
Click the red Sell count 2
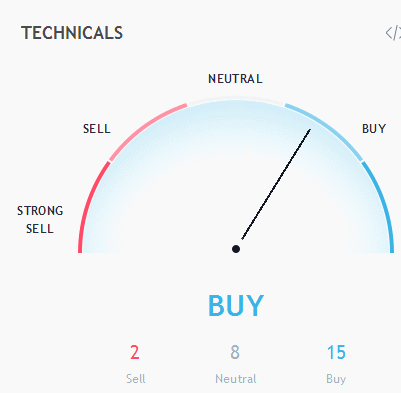point(135,352)
